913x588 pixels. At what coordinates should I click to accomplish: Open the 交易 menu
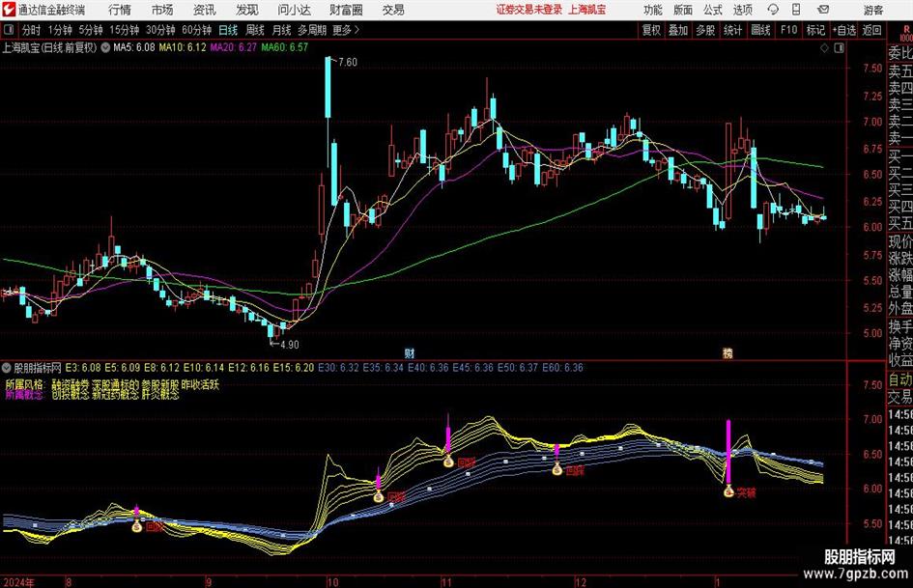[x=393, y=10]
